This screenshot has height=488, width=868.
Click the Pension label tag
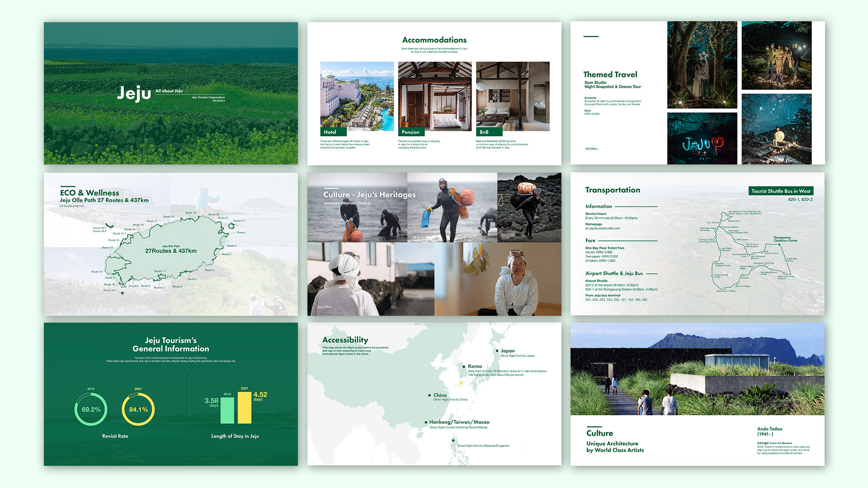411,132
